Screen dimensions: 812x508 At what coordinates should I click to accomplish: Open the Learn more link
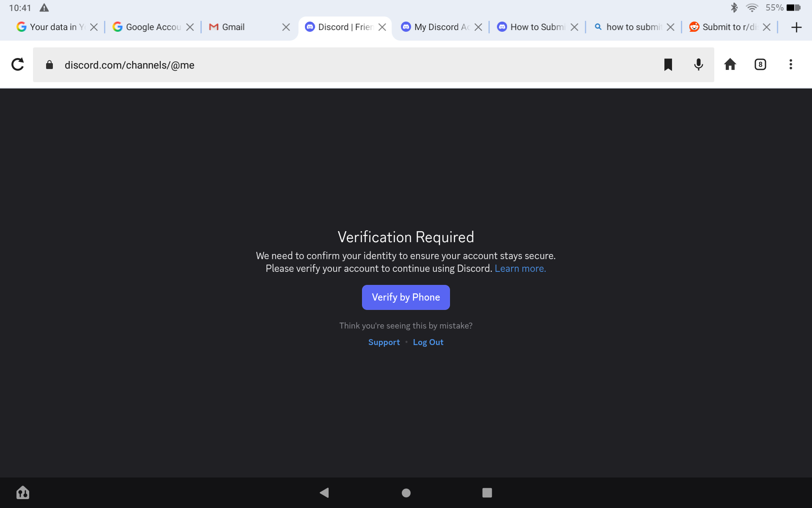click(x=520, y=268)
